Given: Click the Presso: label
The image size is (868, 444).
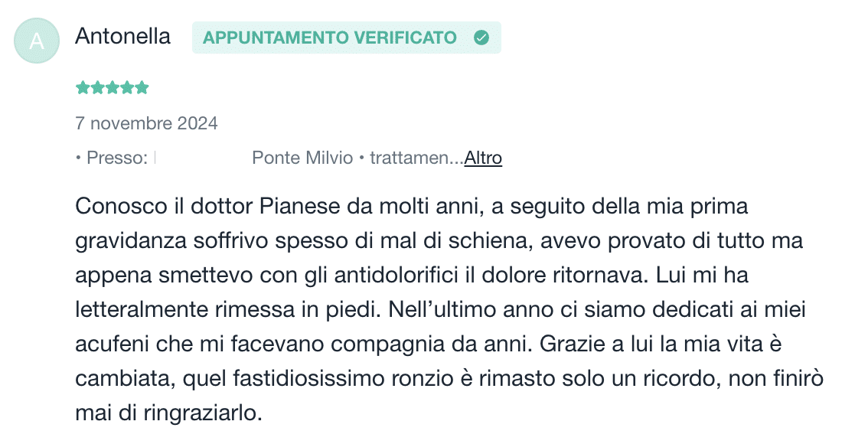Looking at the screenshot, I should pyautogui.click(x=117, y=158).
